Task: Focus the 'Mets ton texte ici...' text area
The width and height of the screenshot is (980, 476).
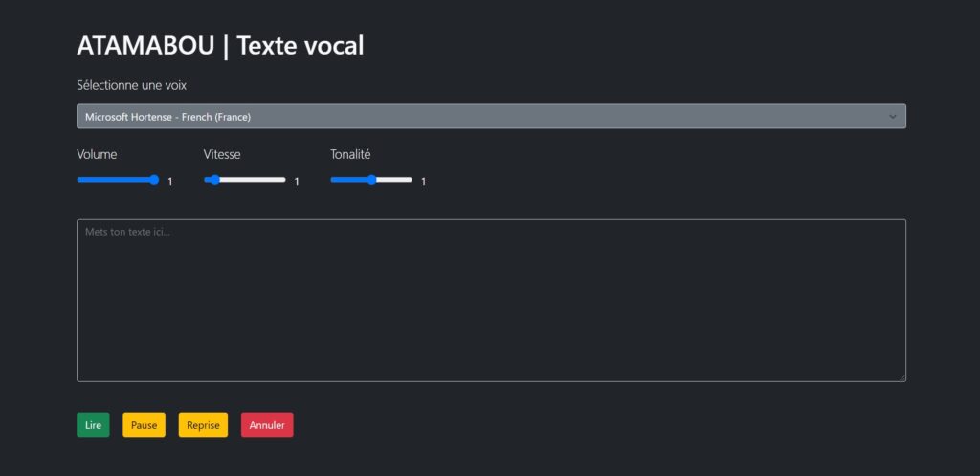Action: (490, 300)
